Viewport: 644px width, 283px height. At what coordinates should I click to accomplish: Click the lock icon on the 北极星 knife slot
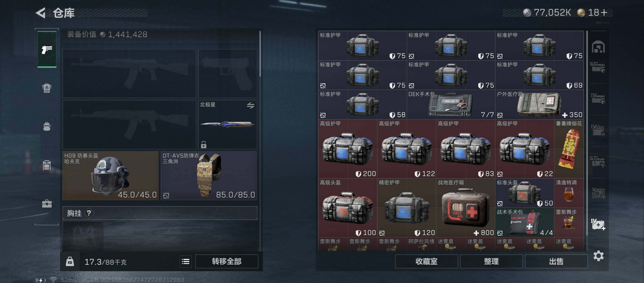[x=204, y=144]
